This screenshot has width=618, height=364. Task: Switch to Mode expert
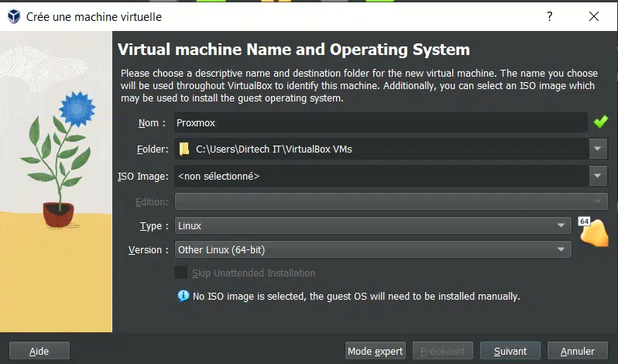pyautogui.click(x=375, y=351)
